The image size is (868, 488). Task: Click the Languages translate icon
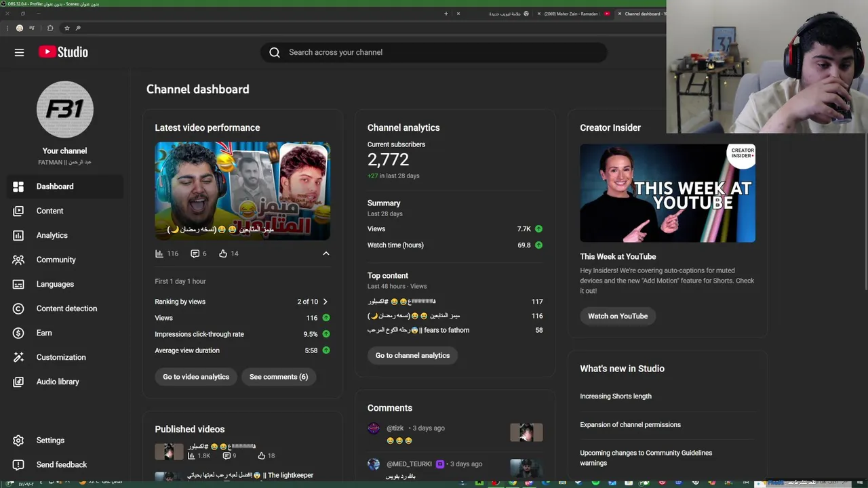18,284
